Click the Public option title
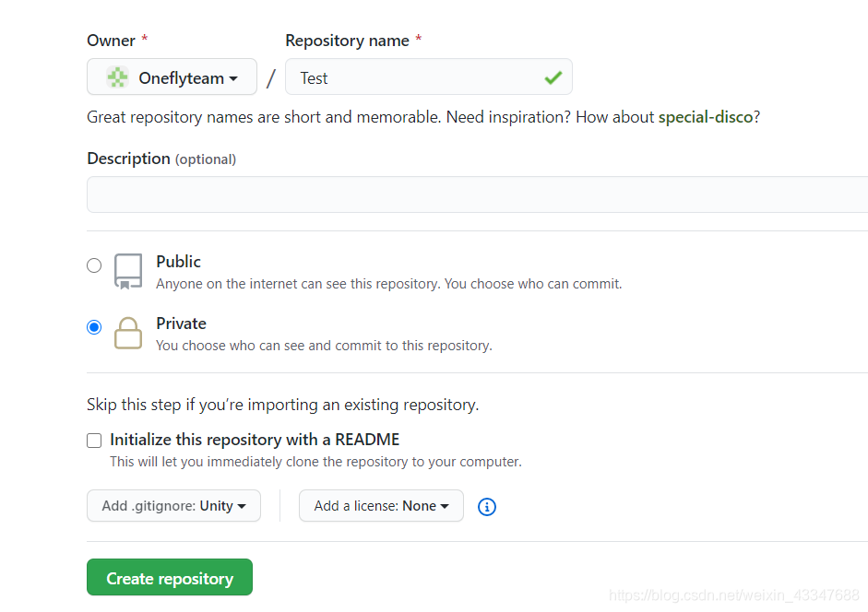 pos(178,261)
